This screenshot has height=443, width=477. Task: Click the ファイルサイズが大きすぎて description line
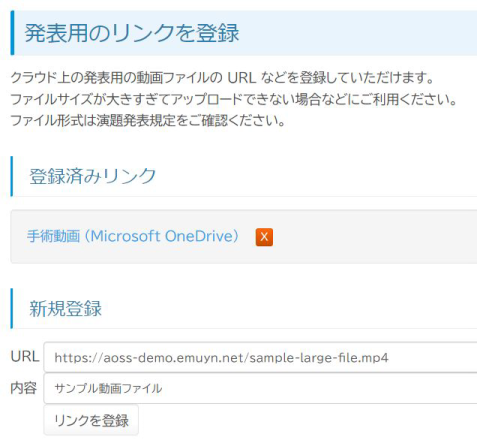[234, 99]
